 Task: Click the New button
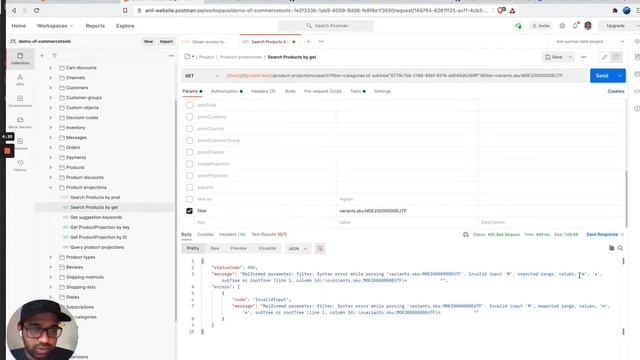[149, 42]
